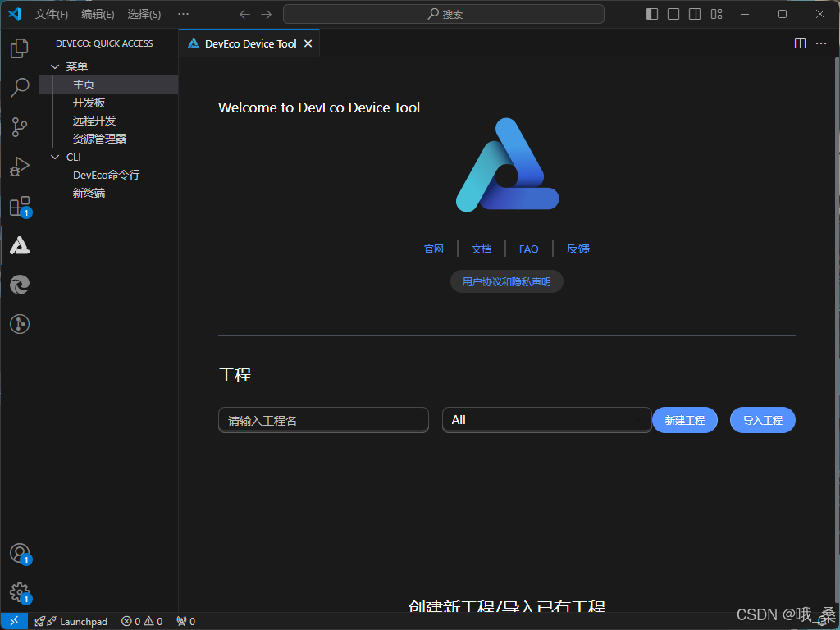Open DevEco命令行 under CLI
840x630 pixels.
point(109,176)
